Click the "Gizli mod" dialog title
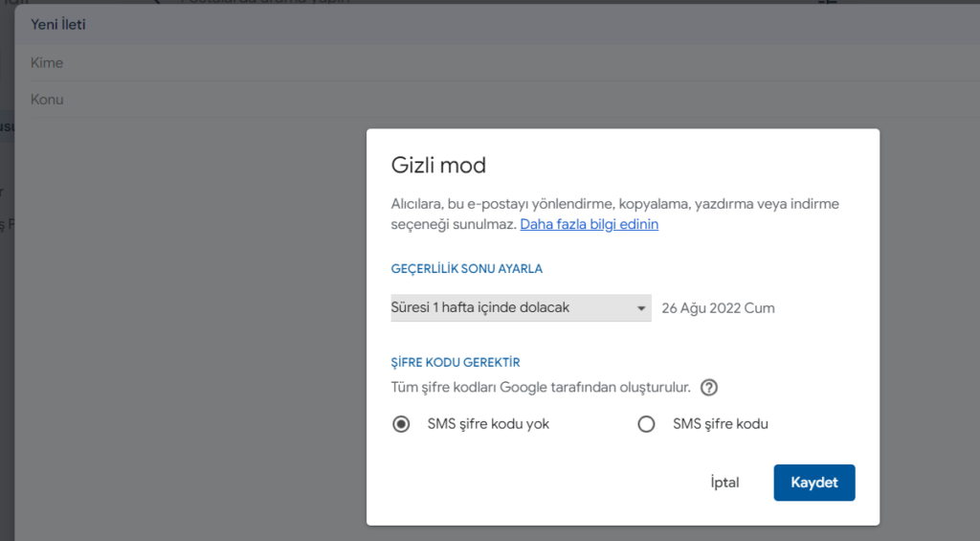980x541 pixels. [x=438, y=165]
